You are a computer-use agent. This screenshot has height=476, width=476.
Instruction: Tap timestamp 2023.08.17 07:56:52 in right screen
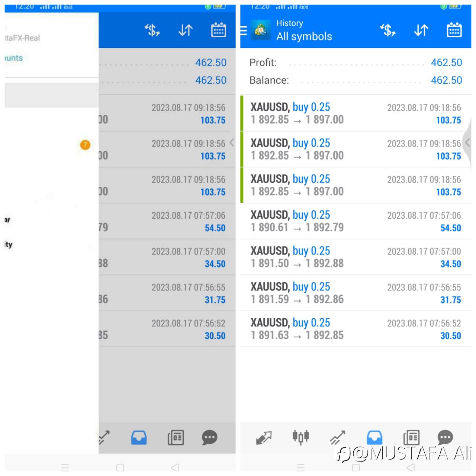point(424,324)
